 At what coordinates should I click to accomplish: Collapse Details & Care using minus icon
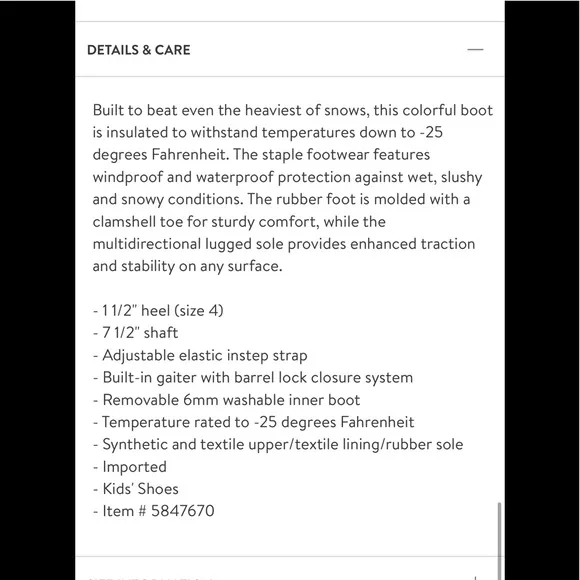(475, 49)
